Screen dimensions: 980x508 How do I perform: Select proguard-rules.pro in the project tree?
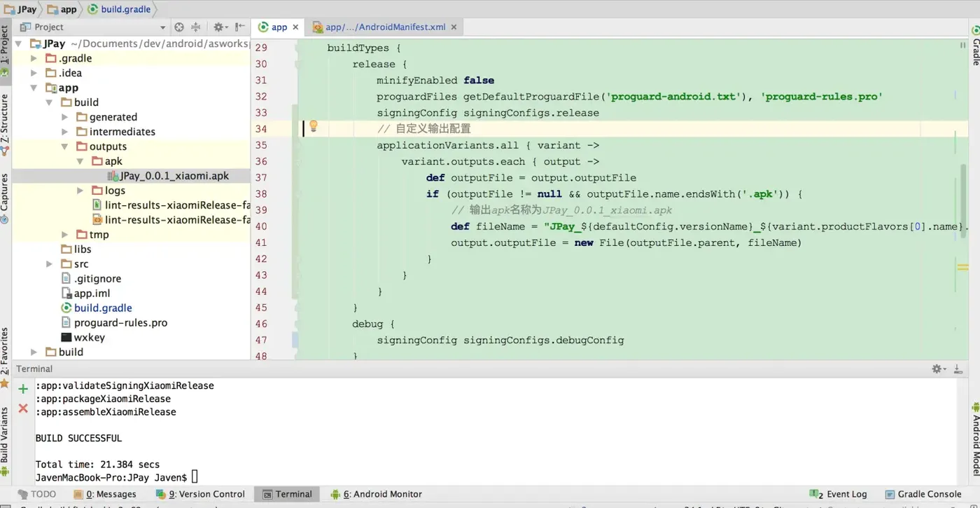click(114, 322)
